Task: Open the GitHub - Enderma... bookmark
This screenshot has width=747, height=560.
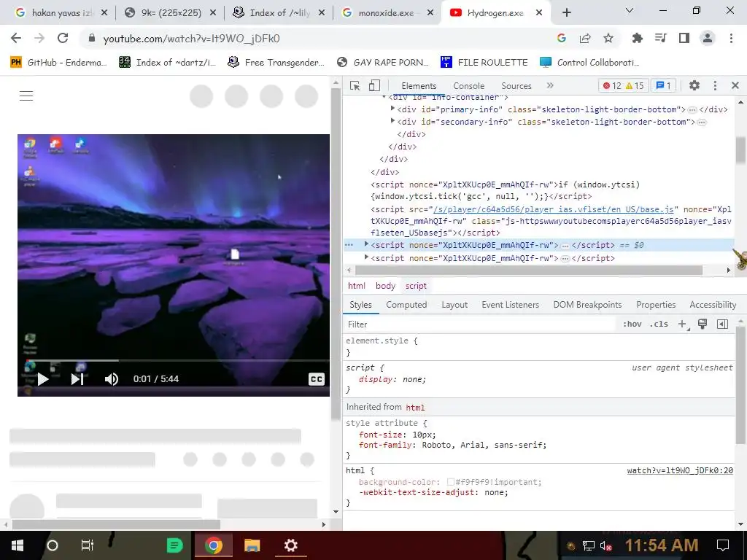Action: (x=58, y=63)
